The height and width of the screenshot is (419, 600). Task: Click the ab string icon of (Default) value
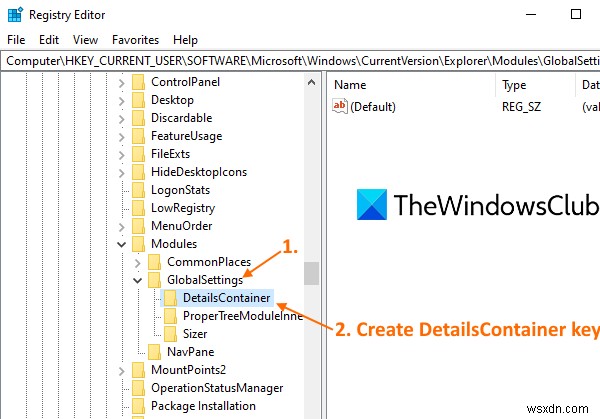(340, 106)
